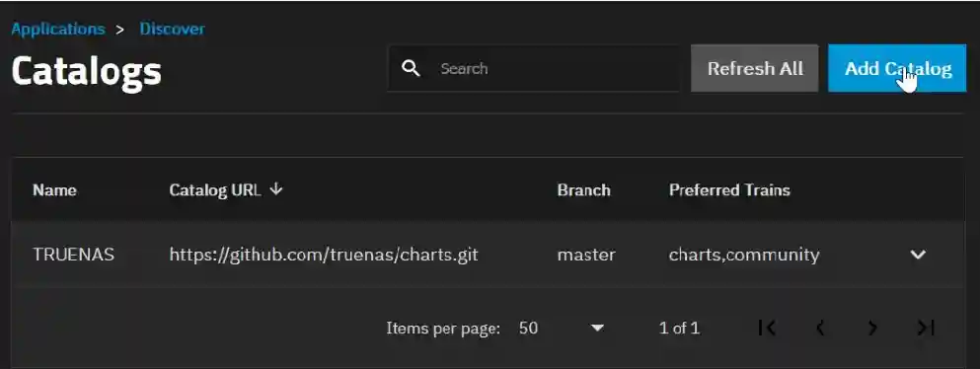Sort by the Branch column header
The width and height of the screenshot is (980, 369).
pos(583,189)
